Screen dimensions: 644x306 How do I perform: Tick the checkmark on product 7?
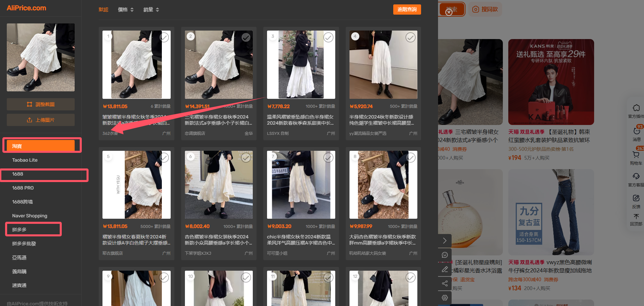[328, 158]
